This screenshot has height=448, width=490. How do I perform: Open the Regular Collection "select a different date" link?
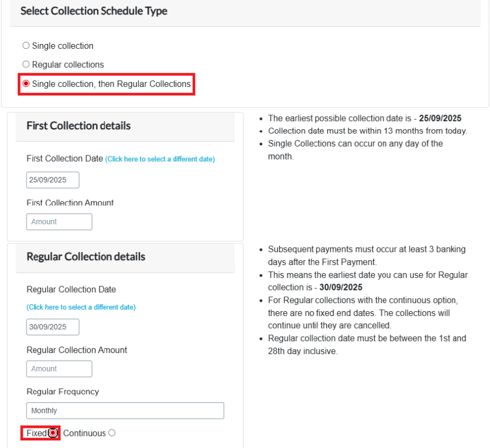[81, 307]
